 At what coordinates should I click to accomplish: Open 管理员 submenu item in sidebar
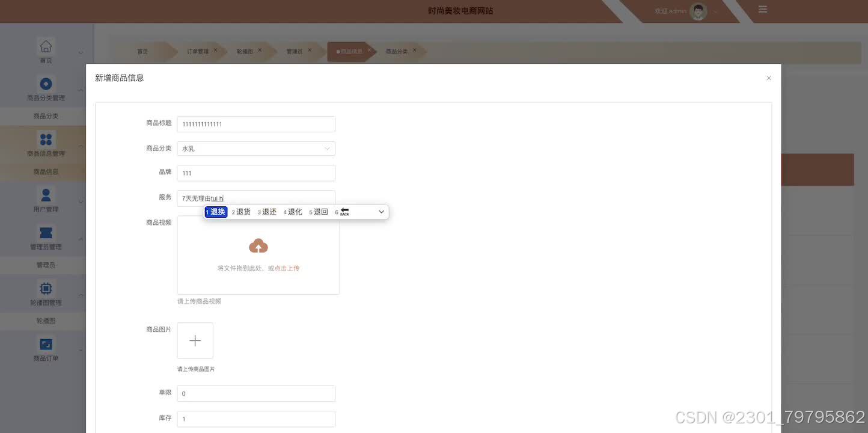[46, 265]
